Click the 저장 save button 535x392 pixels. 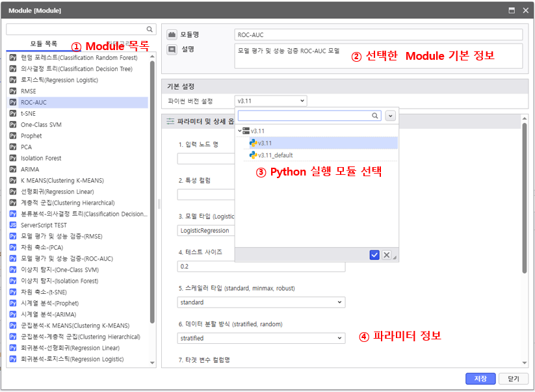[x=480, y=379]
